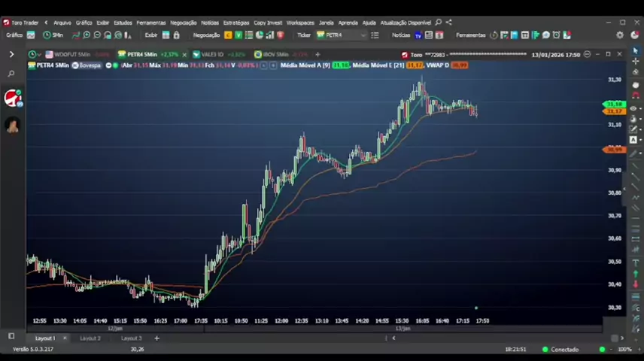The image size is (644, 361).
Task: Click the TV news icon beside Notícias
Action: click(419, 35)
